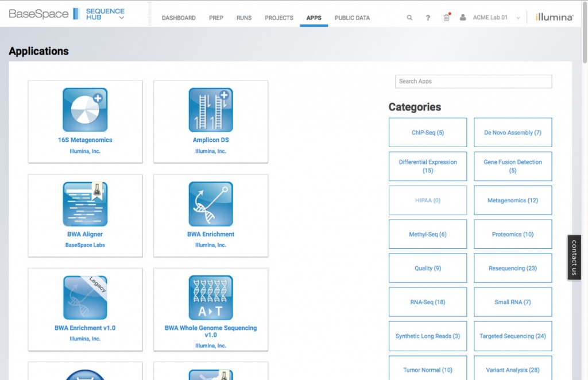Viewport: 588px width, 380px height.
Task: Filter by Proteomics (10) category
Action: (513, 235)
